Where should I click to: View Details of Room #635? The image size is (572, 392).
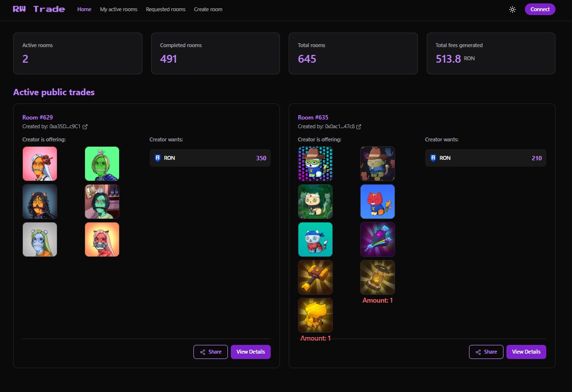526,352
